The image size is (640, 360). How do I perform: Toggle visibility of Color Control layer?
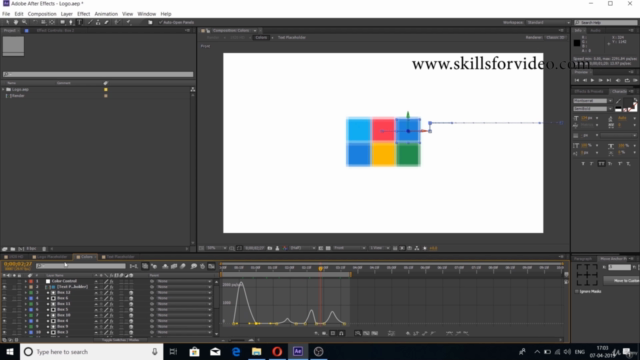click(x=4, y=281)
